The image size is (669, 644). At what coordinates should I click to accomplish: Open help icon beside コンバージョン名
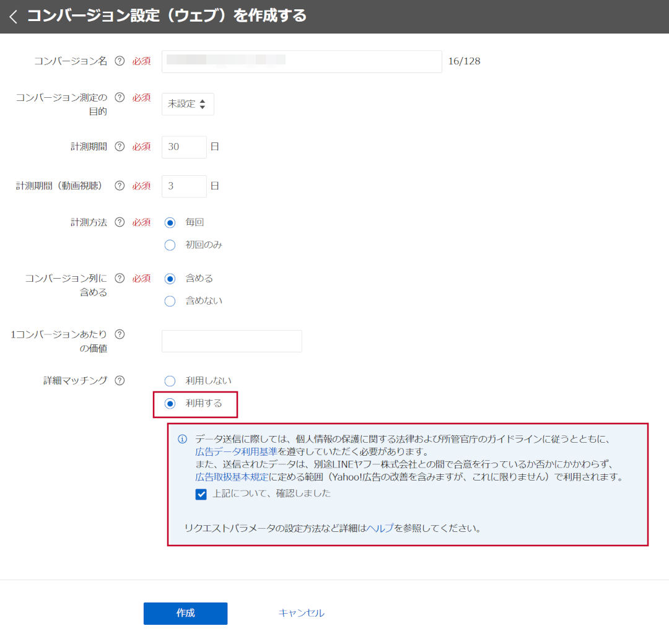[120, 61]
